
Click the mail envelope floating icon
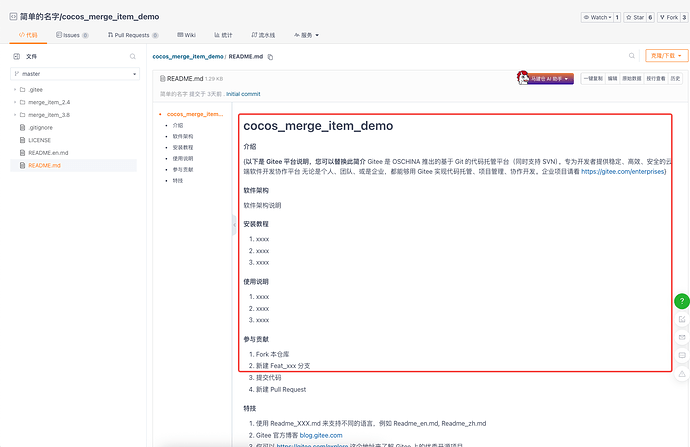click(682, 337)
